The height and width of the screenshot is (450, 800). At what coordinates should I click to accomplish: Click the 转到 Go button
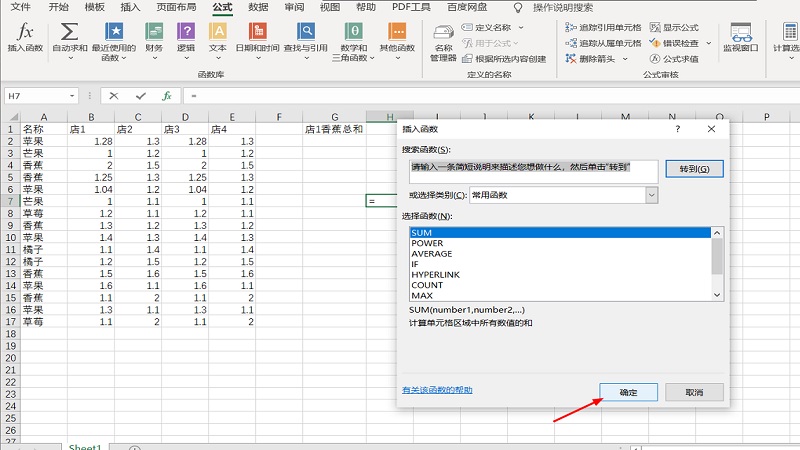(x=693, y=169)
